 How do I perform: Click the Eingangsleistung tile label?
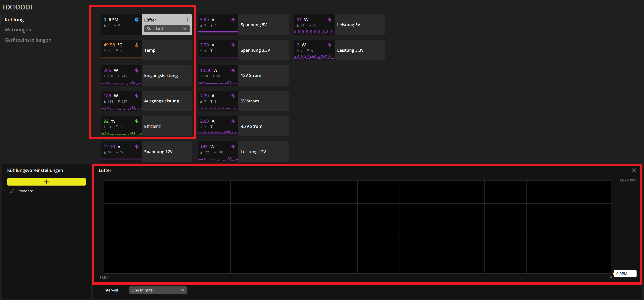161,75
